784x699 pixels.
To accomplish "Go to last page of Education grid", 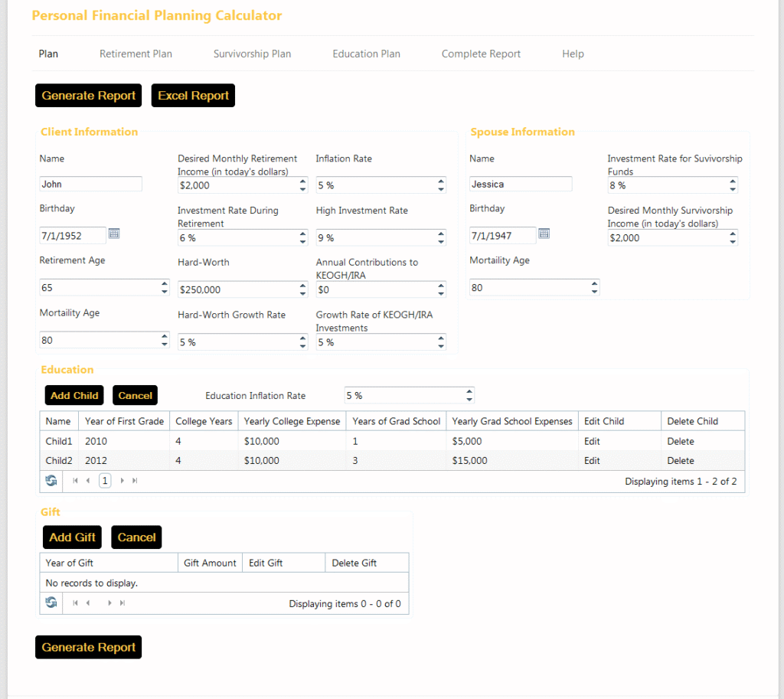I will tap(136, 481).
